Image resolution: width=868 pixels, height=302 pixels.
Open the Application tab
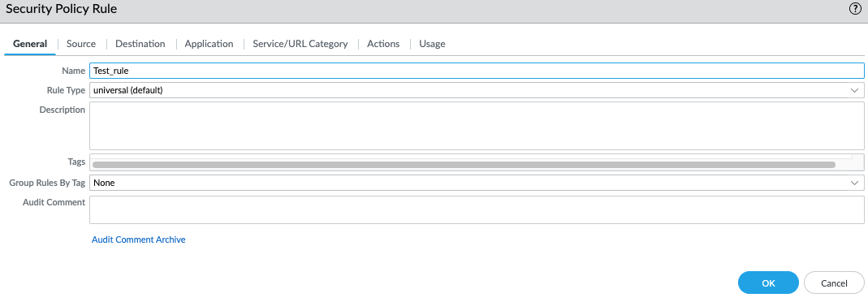[x=209, y=44]
